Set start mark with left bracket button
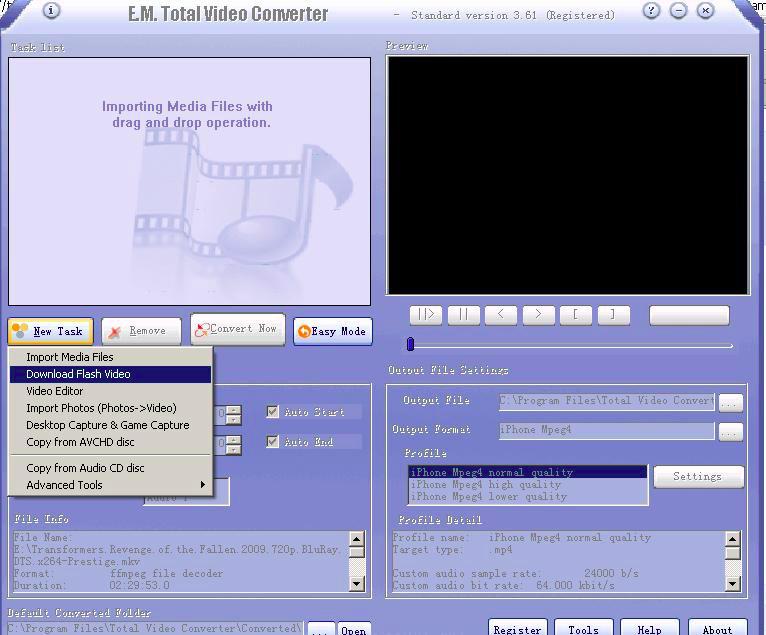 point(576,315)
